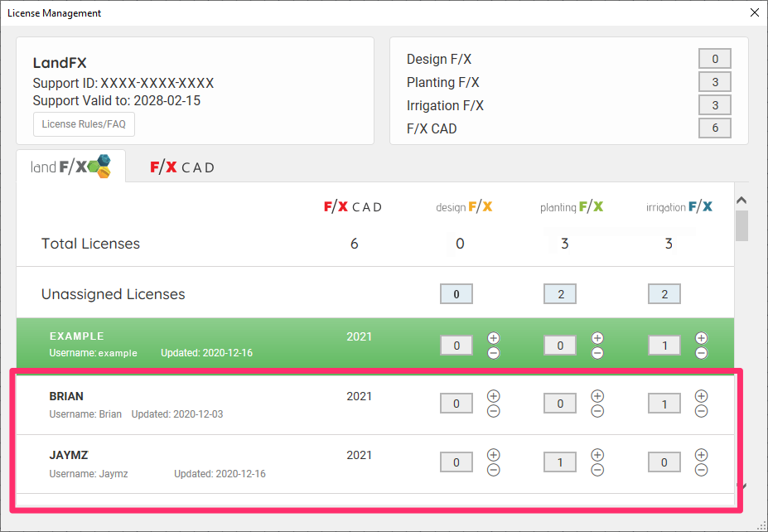Viewport: 768px width, 532px height.
Task: Add an Irrigation F/X license to JAYMZ
Action: [702, 455]
